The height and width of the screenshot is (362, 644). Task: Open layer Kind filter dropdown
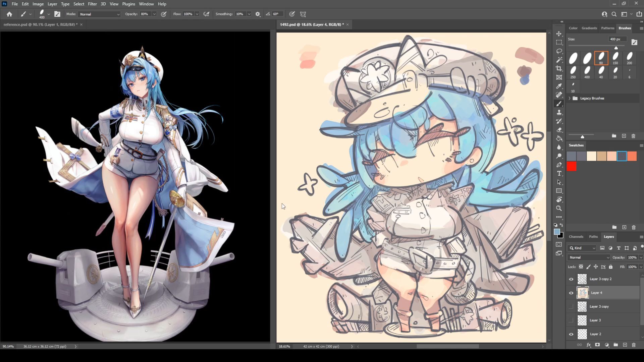point(582,248)
